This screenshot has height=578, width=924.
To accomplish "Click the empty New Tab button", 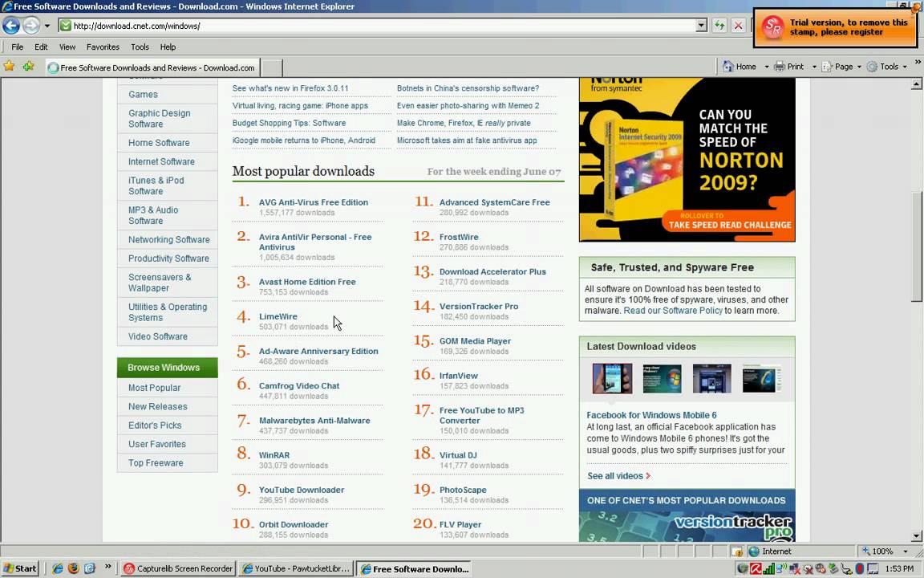I will click(271, 67).
